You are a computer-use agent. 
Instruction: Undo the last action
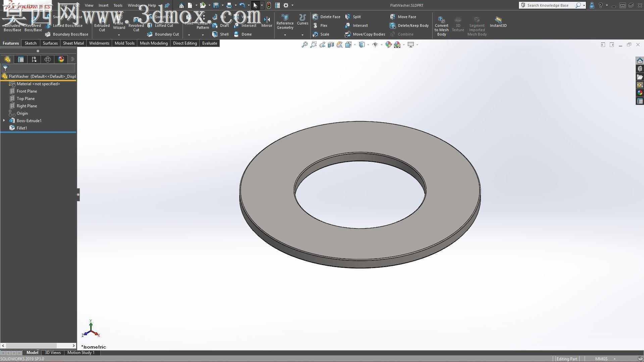point(242,5)
